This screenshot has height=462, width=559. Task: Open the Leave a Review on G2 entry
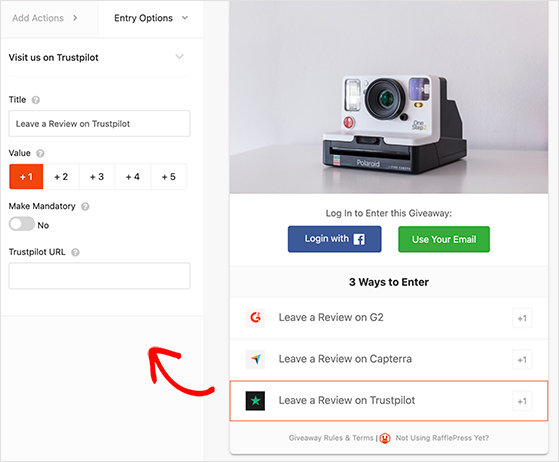389,318
